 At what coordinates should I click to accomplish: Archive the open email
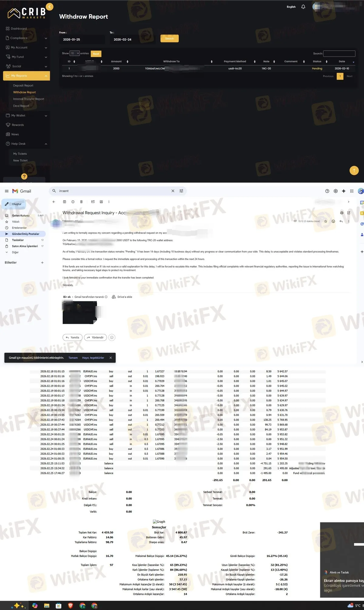click(64, 202)
